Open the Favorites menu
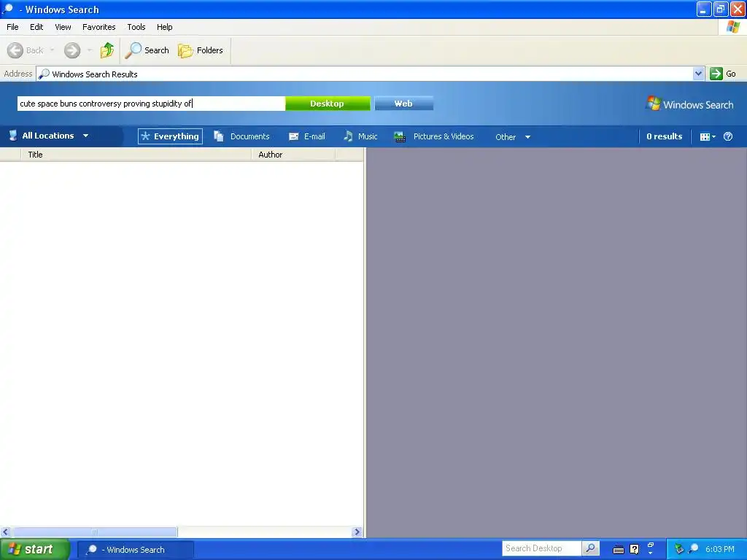Screen dimensions: 747x560 point(99,27)
